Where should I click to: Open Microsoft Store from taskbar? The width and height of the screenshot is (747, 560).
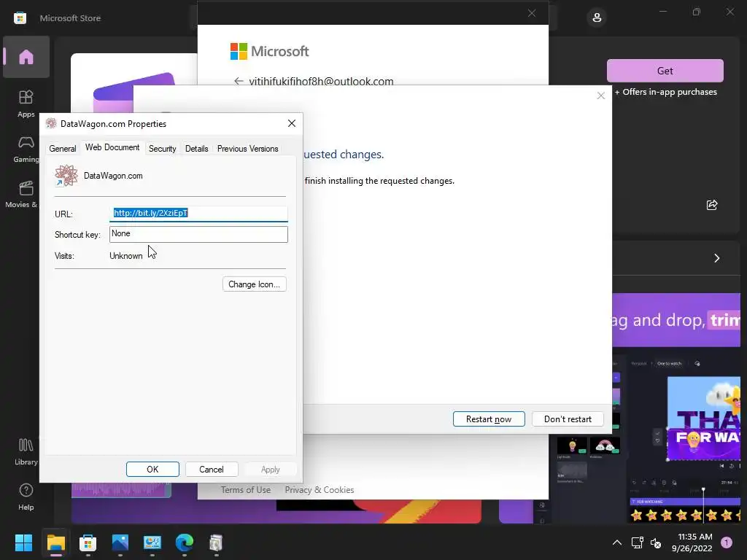point(88,542)
